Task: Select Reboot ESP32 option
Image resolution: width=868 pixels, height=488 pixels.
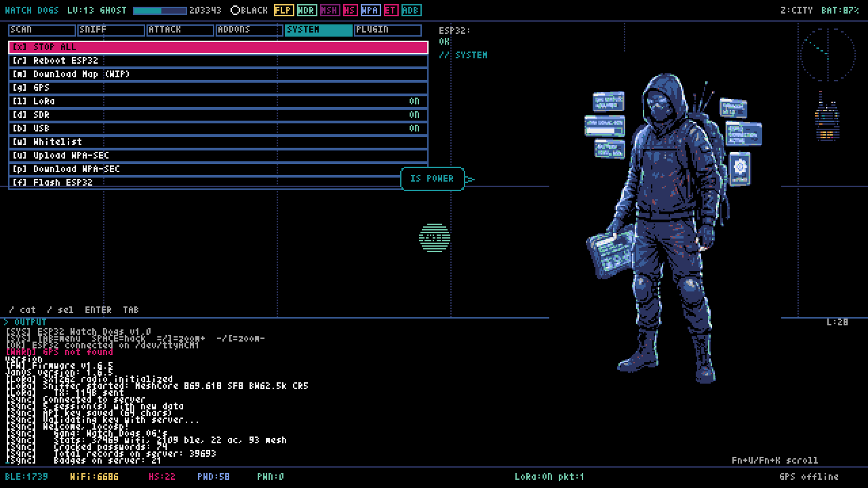Action: [218, 60]
